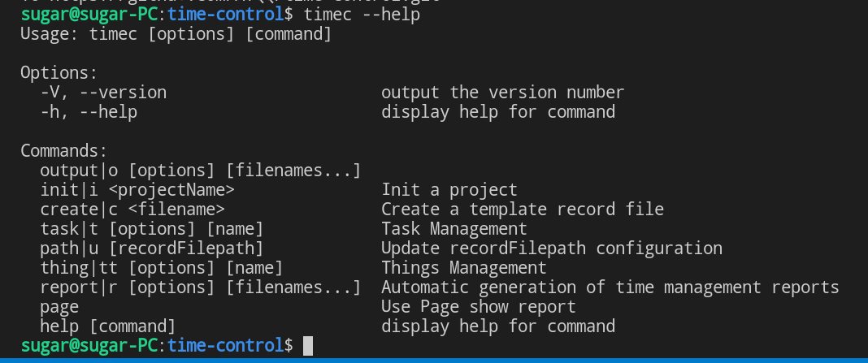Image resolution: width=868 pixels, height=363 pixels.
Task: Click the "Usage: timec [options] [command]" line
Action: 176,34
